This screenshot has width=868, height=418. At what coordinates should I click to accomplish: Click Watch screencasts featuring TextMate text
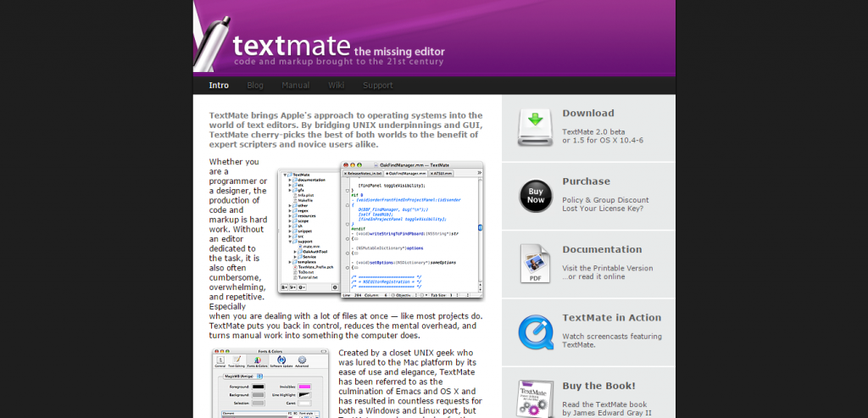(612, 341)
